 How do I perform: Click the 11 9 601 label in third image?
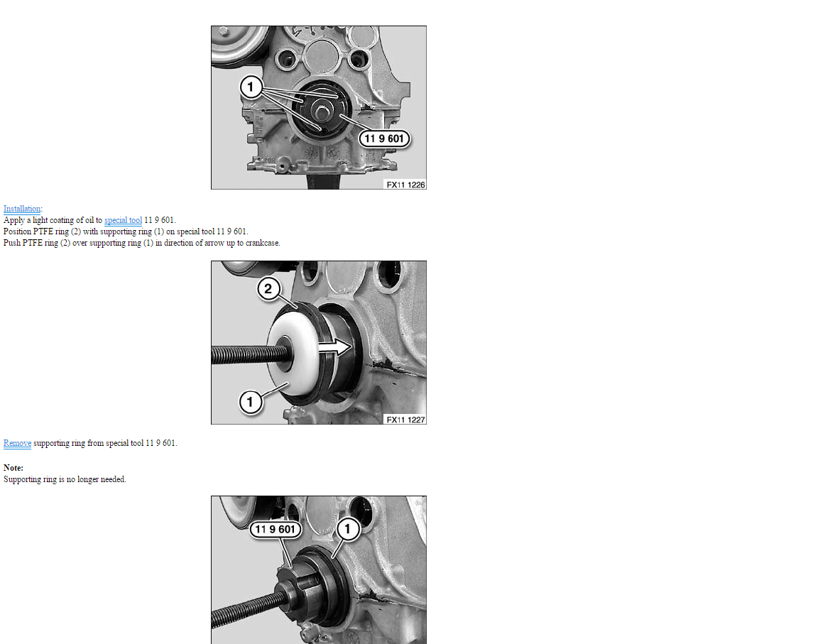pos(275,529)
